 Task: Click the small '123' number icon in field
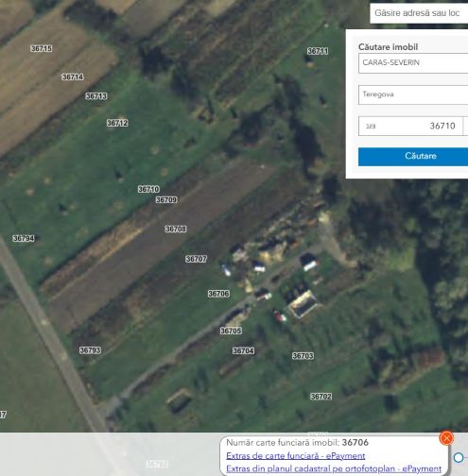coord(371,127)
